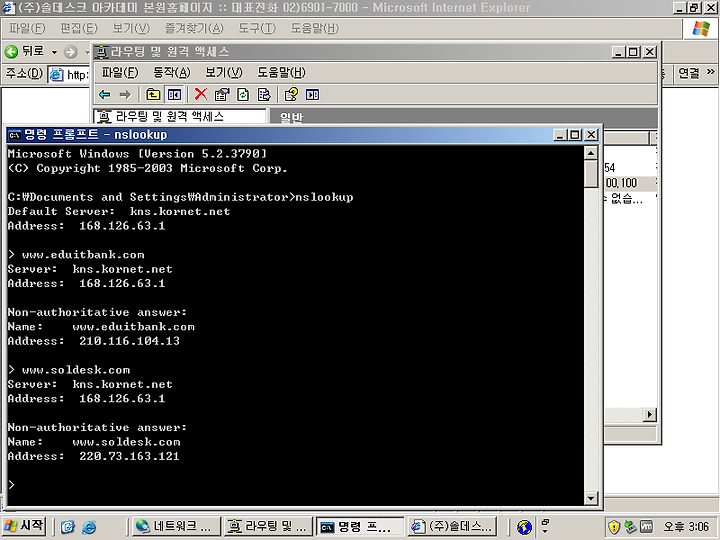Click Windows flag throbber logo in IE
This screenshot has height=540, width=720.
701,29
